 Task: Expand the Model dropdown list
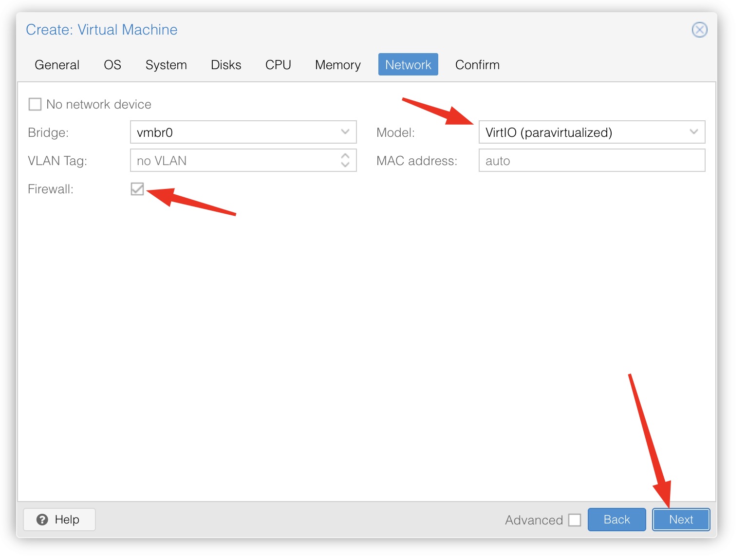(x=693, y=132)
